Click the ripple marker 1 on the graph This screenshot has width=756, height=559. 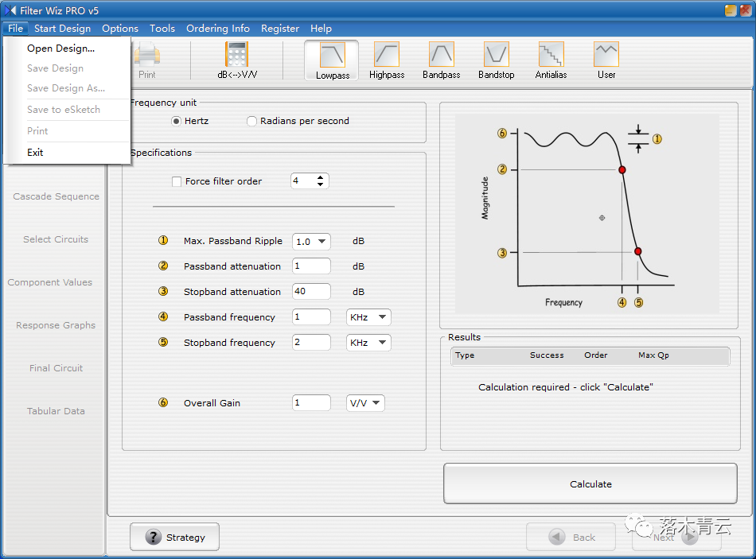coord(657,139)
